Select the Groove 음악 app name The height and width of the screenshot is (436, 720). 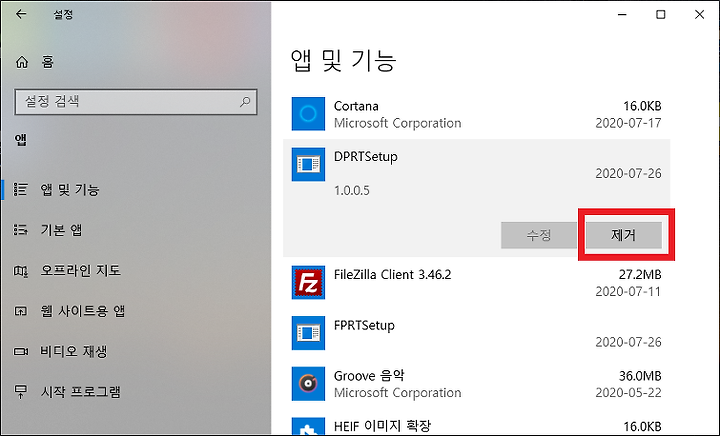[x=369, y=376]
